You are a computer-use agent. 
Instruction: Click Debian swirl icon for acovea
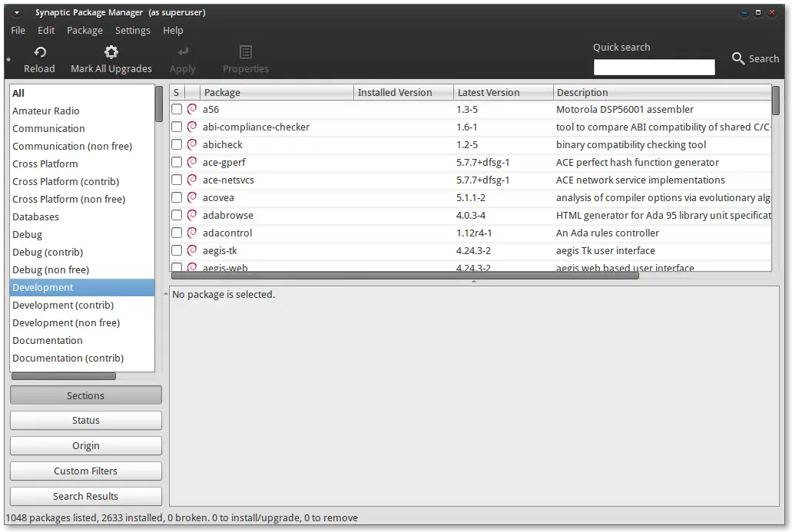pyautogui.click(x=192, y=197)
